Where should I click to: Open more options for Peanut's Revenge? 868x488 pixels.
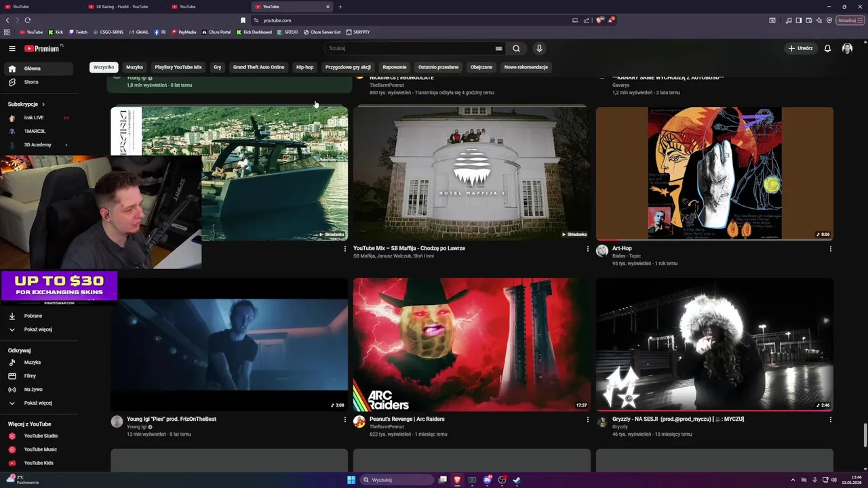coord(587,420)
